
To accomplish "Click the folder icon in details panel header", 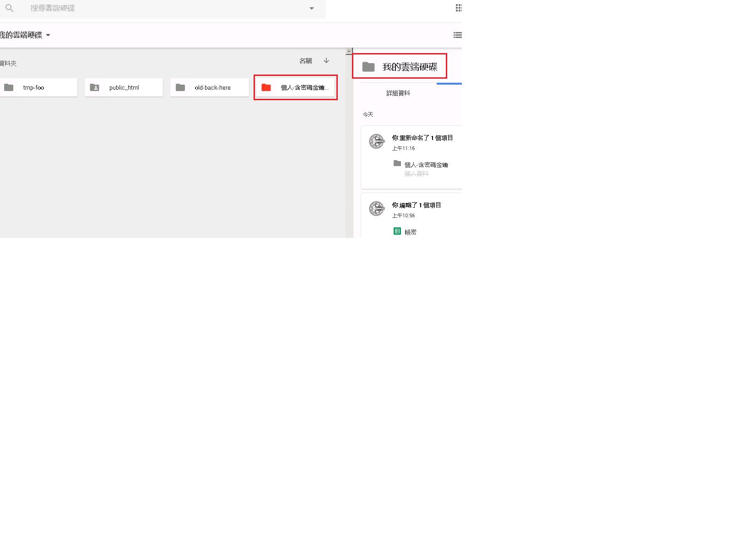I will (368, 67).
